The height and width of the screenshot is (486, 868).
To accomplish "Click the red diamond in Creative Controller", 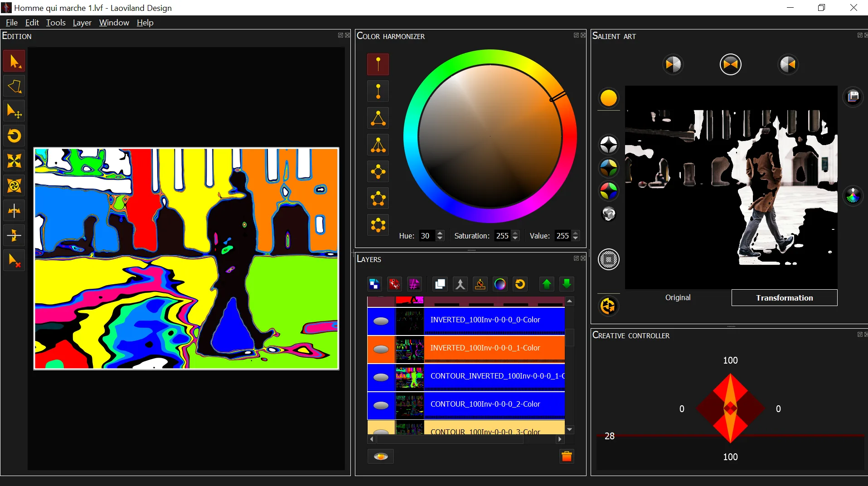I will (x=730, y=408).
